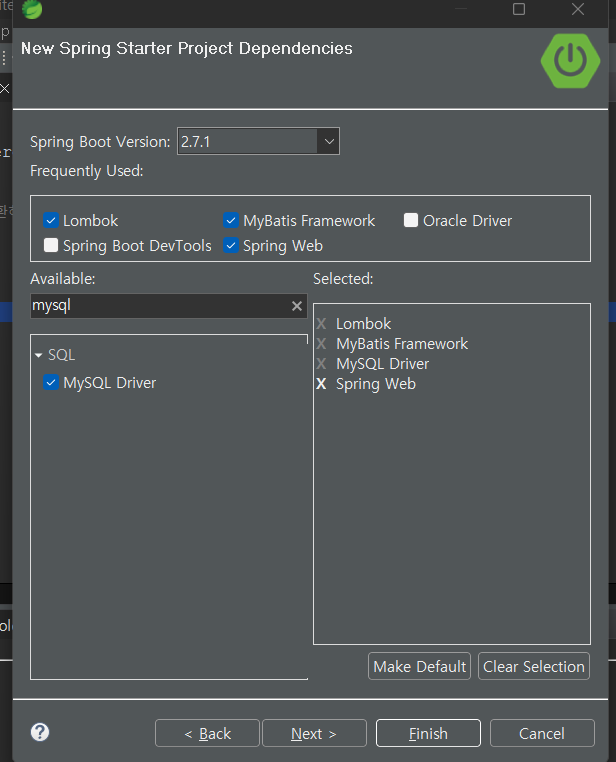Remove MySQL Driver from Selected list
Screen dimensions: 616x762
click(321, 364)
